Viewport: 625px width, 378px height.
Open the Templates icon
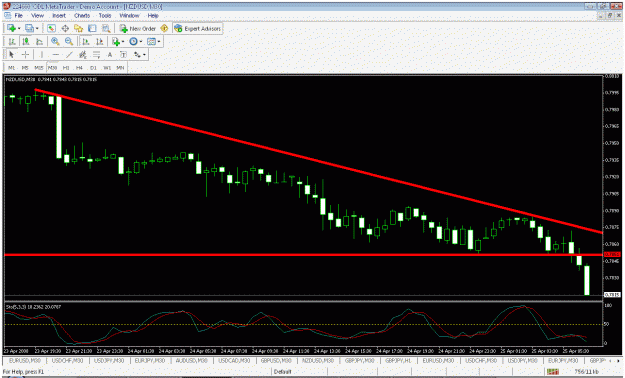pos(151,41)
